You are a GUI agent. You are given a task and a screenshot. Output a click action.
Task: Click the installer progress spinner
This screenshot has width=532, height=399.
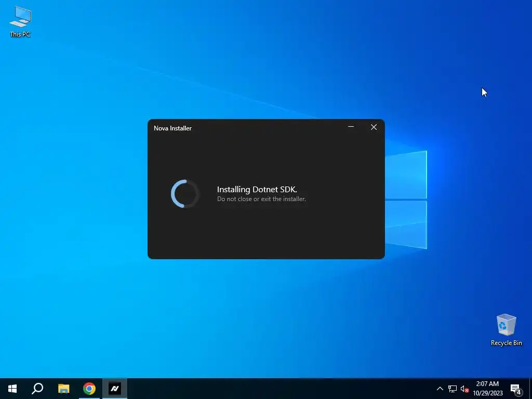(x=185, y=194)
